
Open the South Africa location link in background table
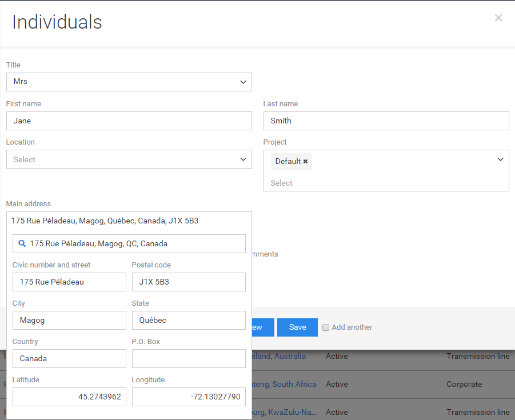[x=284, y=384]
